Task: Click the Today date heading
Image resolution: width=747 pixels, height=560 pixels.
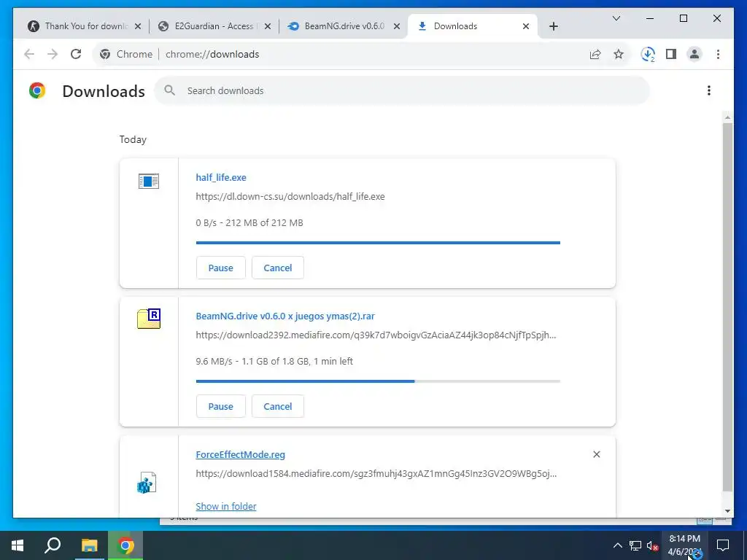Action: [x=133, y=139]
